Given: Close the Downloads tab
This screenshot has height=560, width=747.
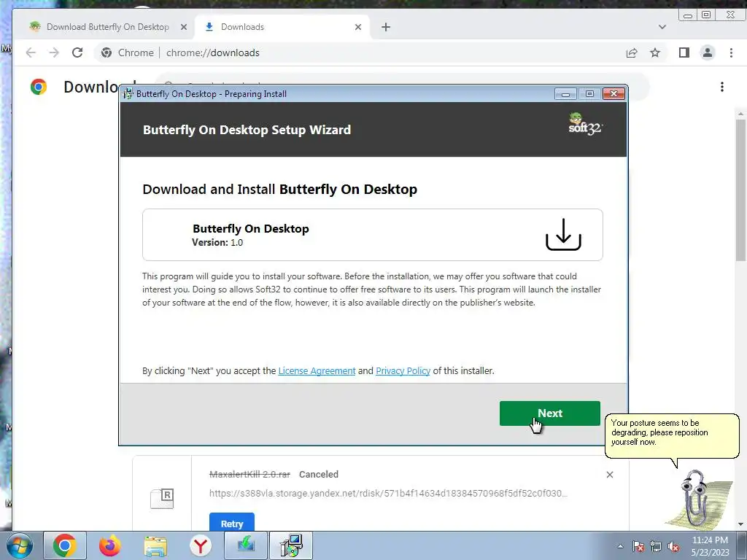Looking at the screenshot, I should click(x=357, y=27).
